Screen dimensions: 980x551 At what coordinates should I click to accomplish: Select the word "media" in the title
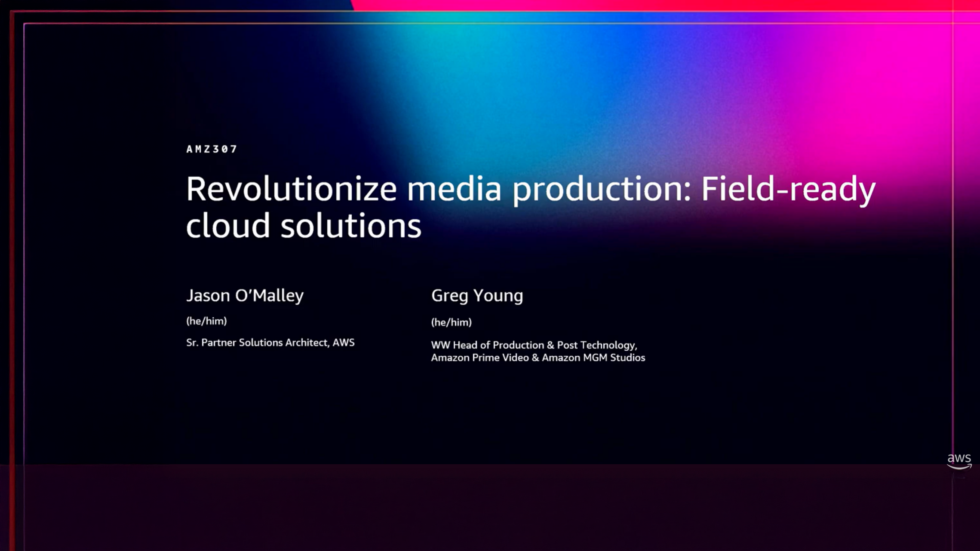454,189
